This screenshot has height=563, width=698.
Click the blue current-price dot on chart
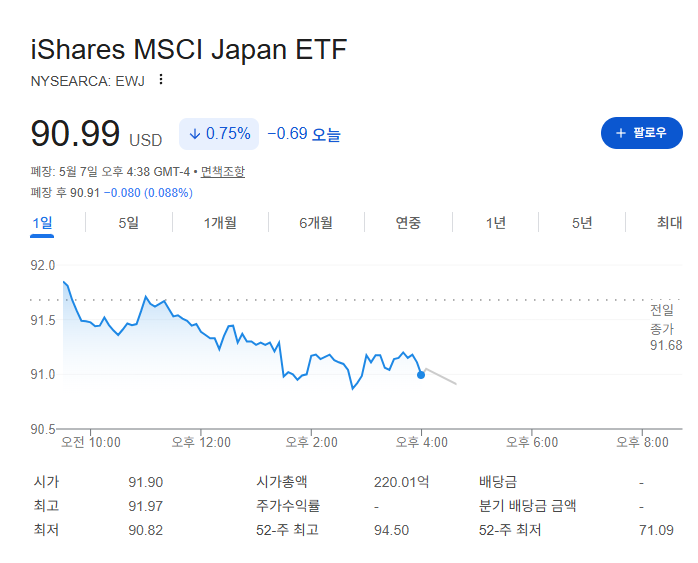[421, 375]
